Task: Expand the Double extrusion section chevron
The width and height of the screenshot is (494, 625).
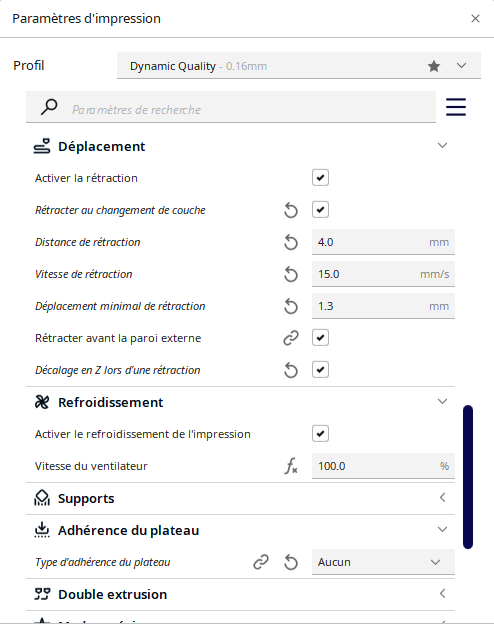Action: pyautogui.click(x=442, y=594)
